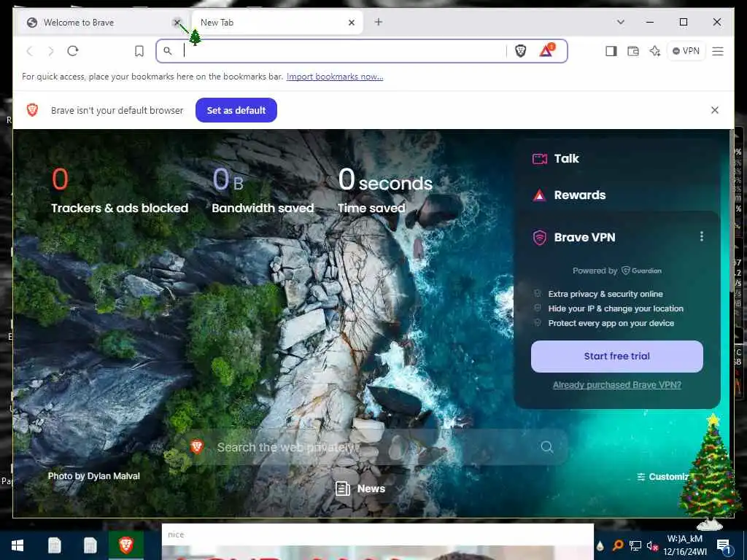Expand the tab search chevron

620,22
